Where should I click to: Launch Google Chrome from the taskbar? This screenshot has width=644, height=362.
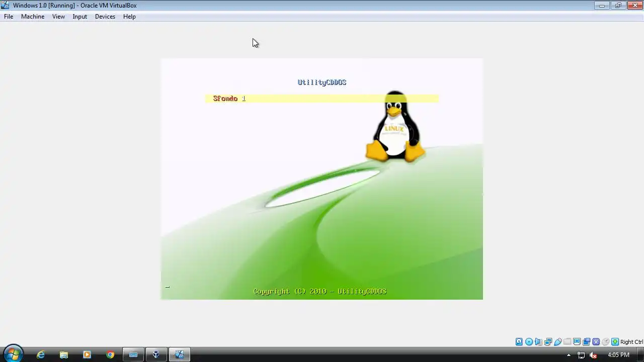pos(110,354)
